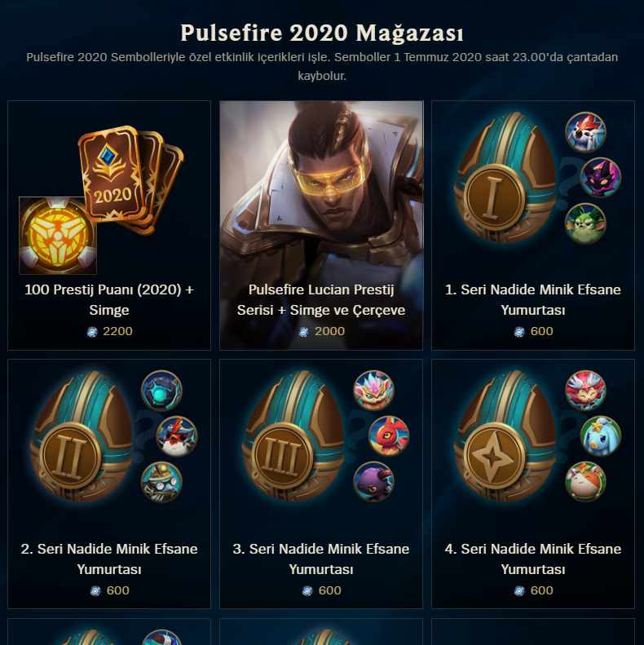Image resolution: width=644 pixels, height=645 pixels.
Task: Open '1. Seri Nadide Minik Efsane Yumurtası' title
Action: (x=533, y=300)
